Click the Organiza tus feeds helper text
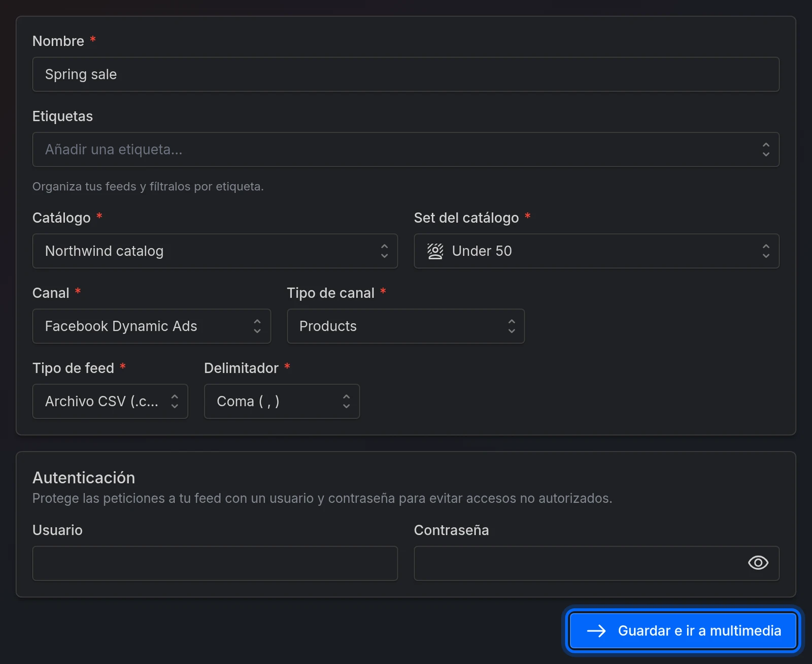This screenshot has width=812, height=664. click(148, 186)
